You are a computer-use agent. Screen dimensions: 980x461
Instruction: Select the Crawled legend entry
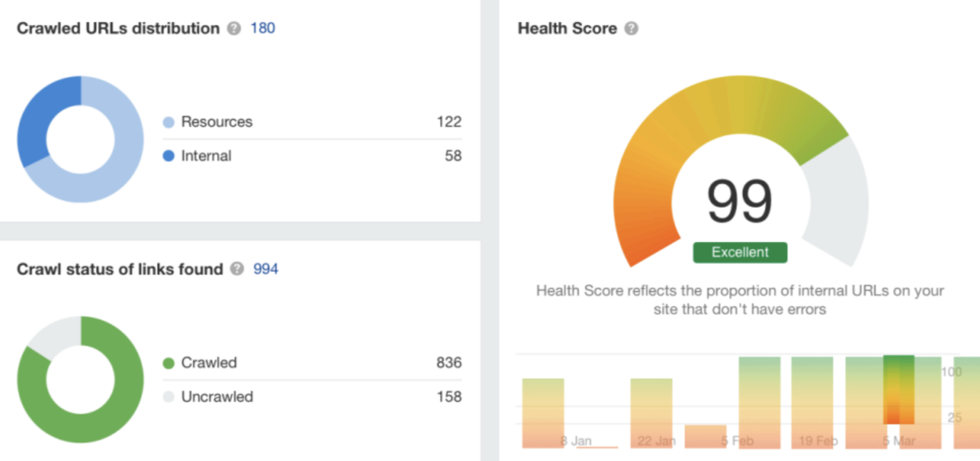(200, 363)
